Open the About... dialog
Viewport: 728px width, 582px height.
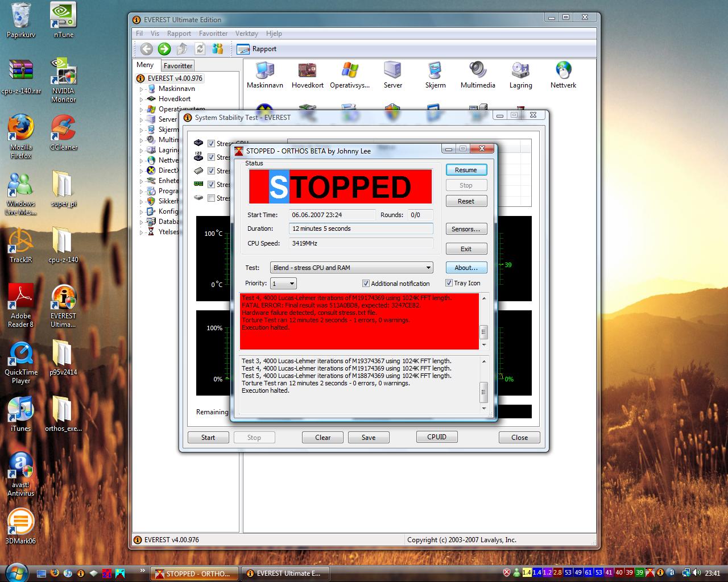pos(466,268)
